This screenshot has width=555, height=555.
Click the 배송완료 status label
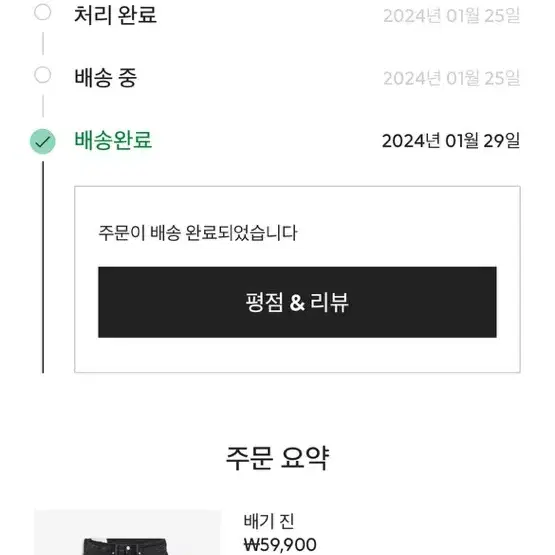113,140
